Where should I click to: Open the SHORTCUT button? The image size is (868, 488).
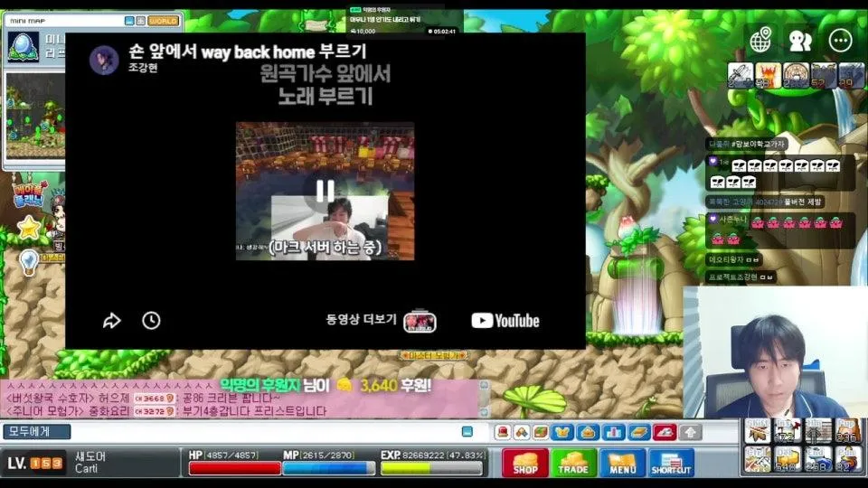click(x=671, y=463)
